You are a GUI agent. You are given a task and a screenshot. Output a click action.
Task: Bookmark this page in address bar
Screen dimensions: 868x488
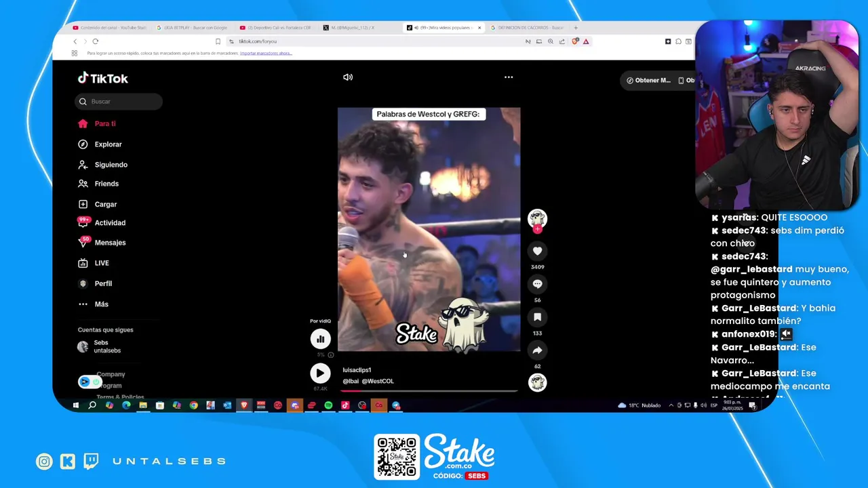(218, 41)
